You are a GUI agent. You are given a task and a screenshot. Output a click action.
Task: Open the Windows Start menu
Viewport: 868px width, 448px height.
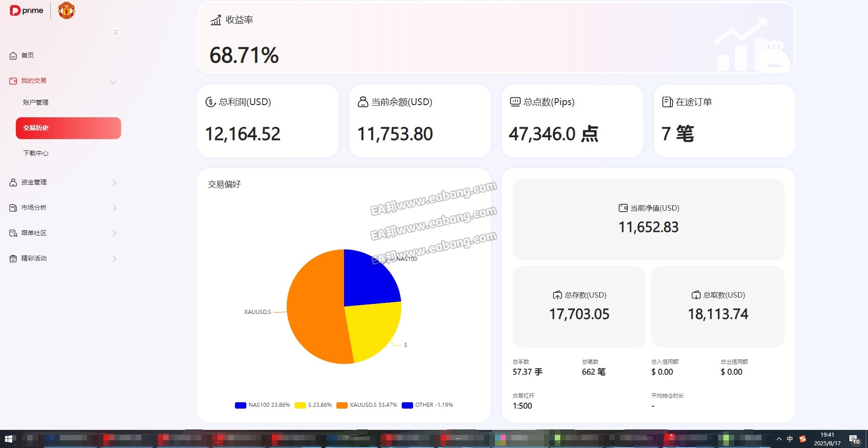(10, 439)
